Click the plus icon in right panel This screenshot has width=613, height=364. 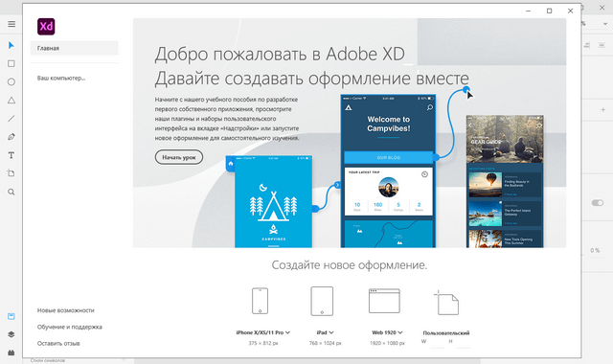[x=602, y=110]
